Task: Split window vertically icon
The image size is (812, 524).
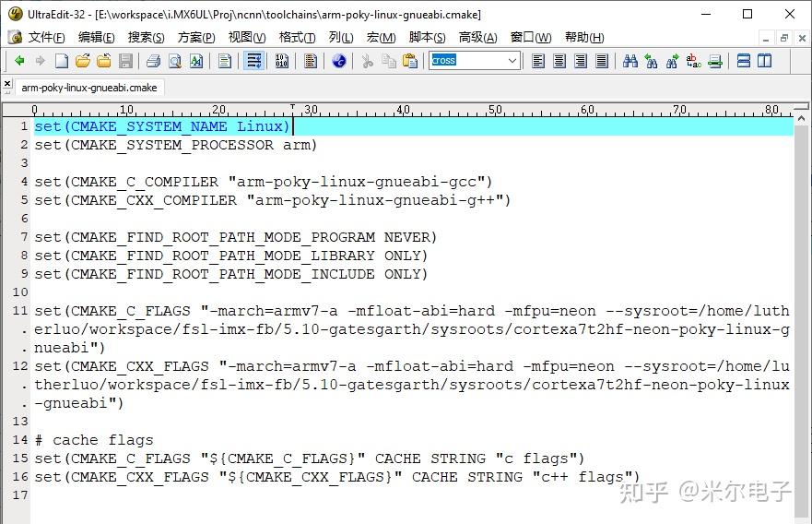Action: point(765,61)
